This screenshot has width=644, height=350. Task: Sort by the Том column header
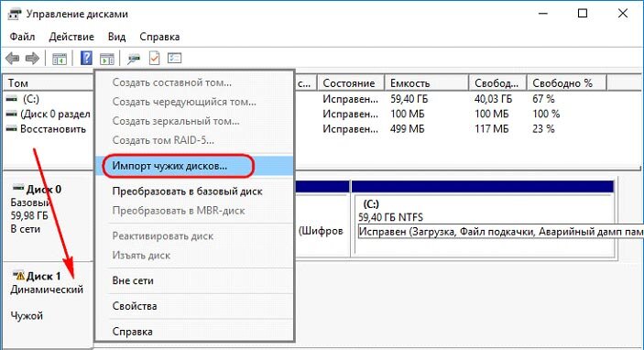49,83
